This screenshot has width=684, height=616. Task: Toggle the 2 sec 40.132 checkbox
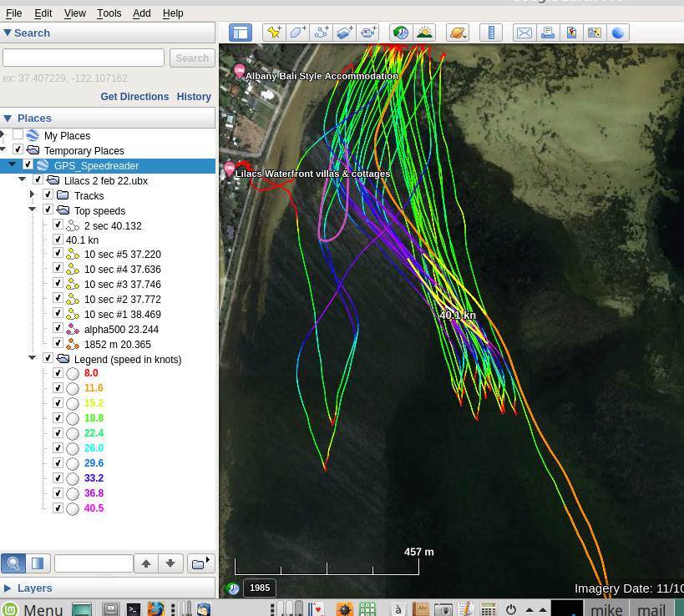(x=58, y=225)
